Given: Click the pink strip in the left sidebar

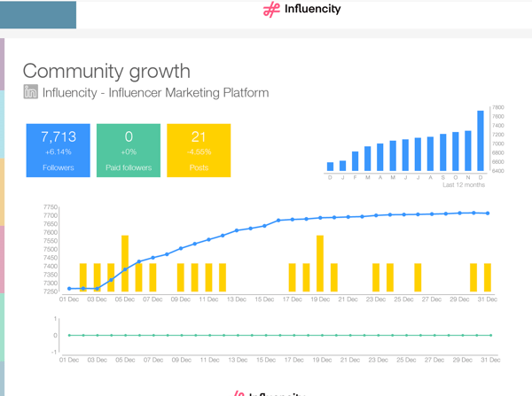Looking at the screenshot, I should [3, 259].
